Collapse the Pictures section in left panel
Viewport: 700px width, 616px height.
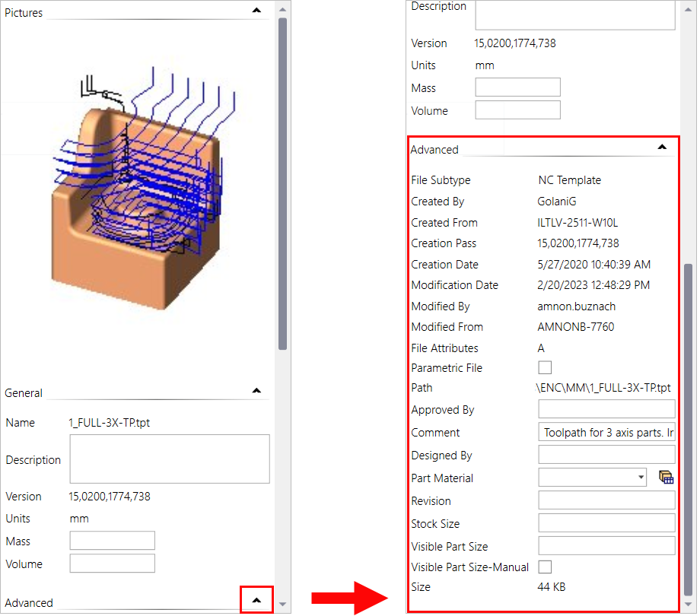pos(256,10)
